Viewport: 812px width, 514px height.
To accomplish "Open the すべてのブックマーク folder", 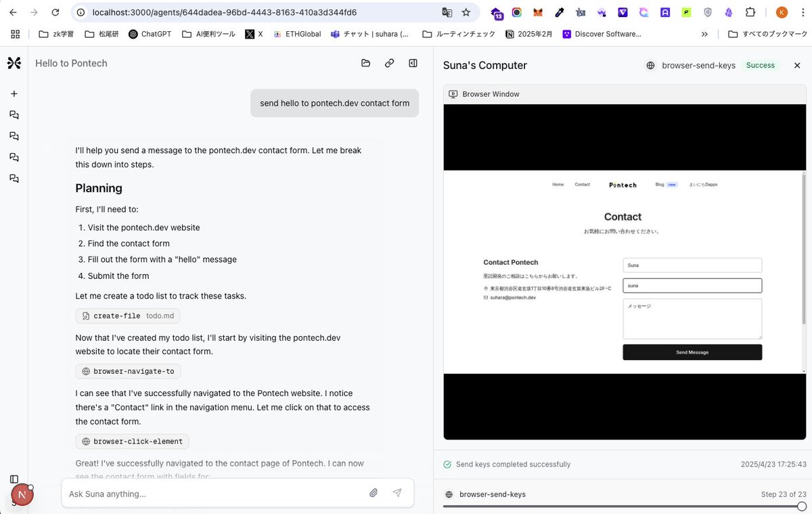I will pyautogui.click(x=766, y=34).
